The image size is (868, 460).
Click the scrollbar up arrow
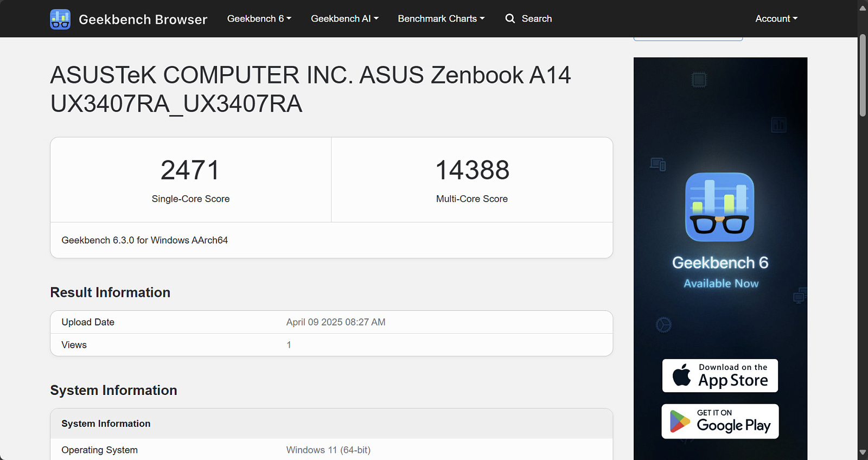pyautogui.click(x=863, y=8)
